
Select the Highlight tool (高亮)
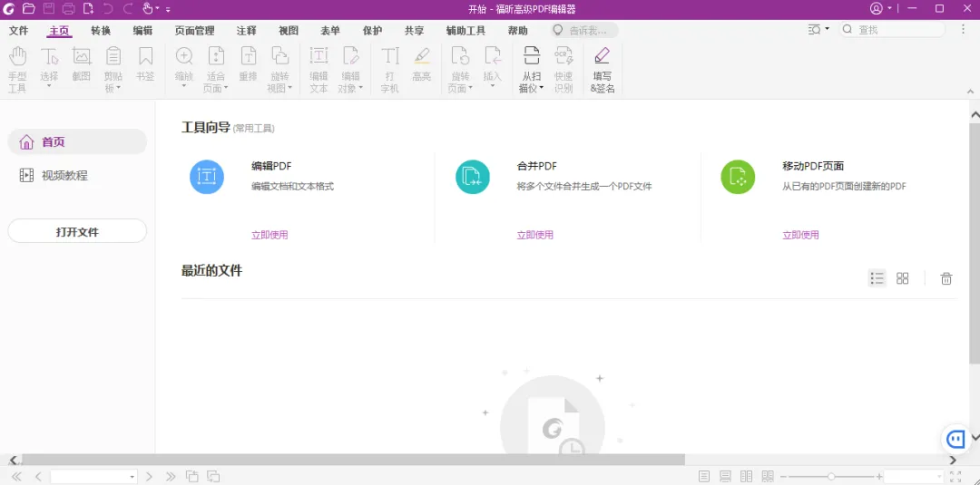click(422, 63)
